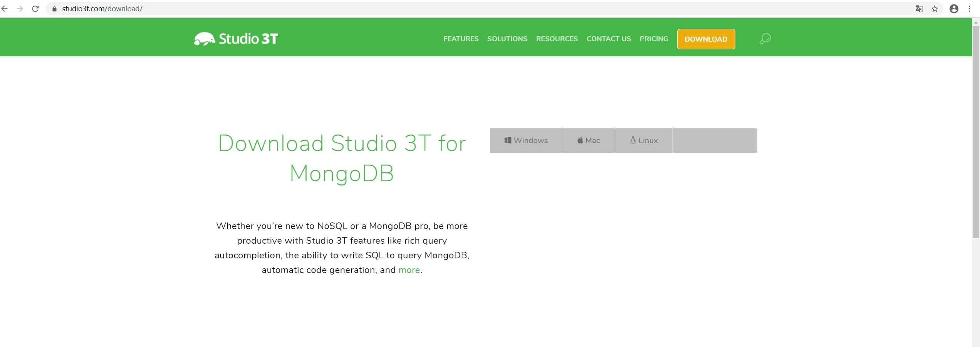Select the Mac download tab
The width and height of the screenshot is (980, 347).
(x=589, y=140)
